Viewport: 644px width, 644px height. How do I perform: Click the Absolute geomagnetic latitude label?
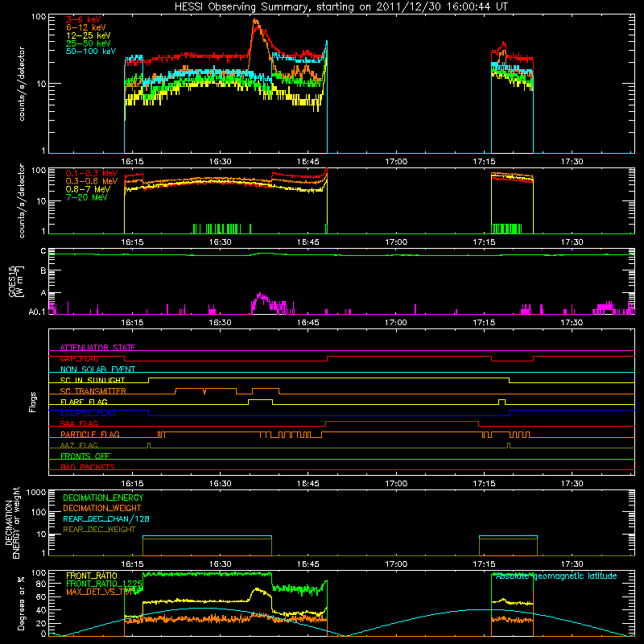555,576
